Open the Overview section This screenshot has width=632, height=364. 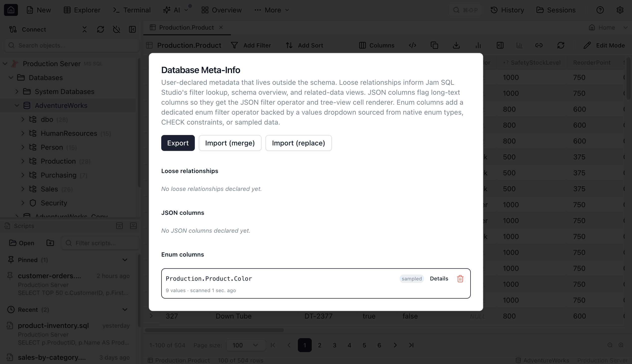click(x=221, y=10)
